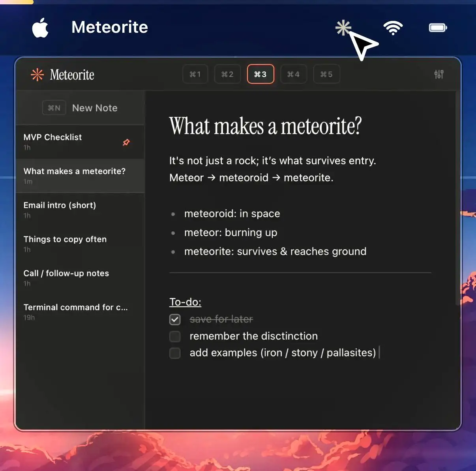The width and height of the screenshot is (476, 471).
Task: Open note slot ⌘5
Action: [326, 74]
